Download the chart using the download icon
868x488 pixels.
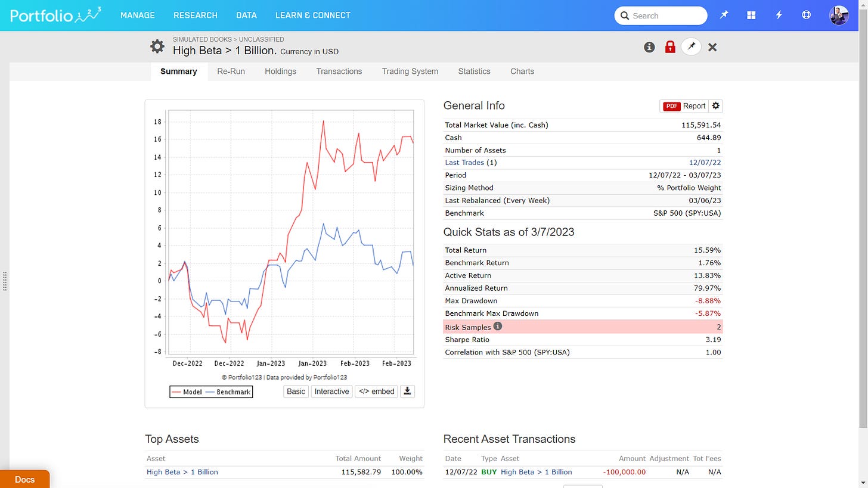pyautogui.click(x=407, y=391)
